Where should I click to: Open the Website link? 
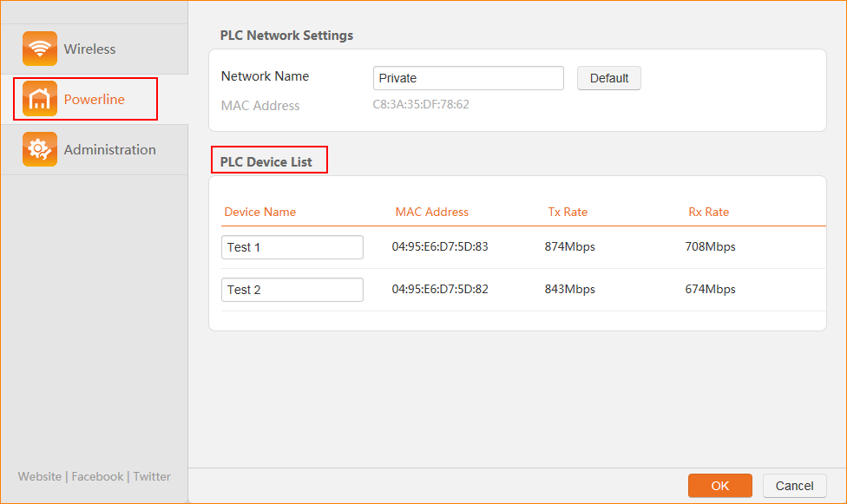tap(40, 476)
